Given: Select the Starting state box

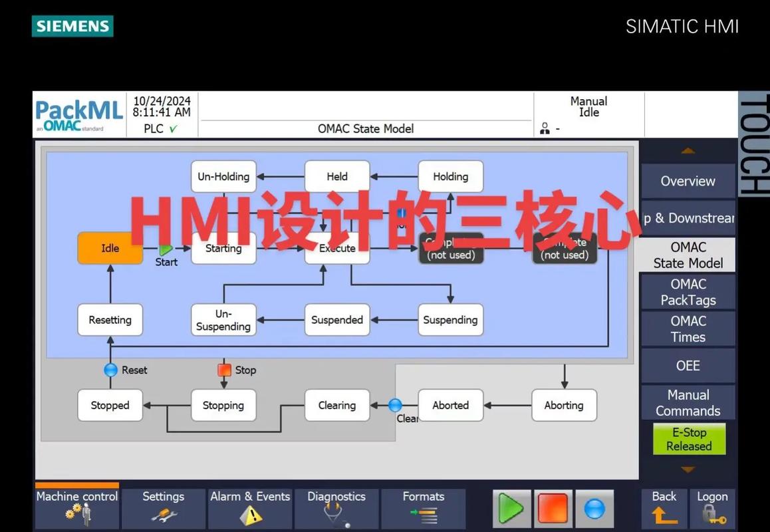Looking at the screenshot, I should [223, 248].
